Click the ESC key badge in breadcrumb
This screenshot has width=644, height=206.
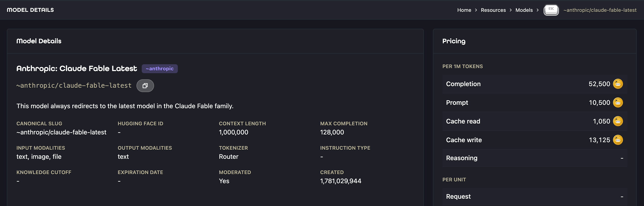551,10
